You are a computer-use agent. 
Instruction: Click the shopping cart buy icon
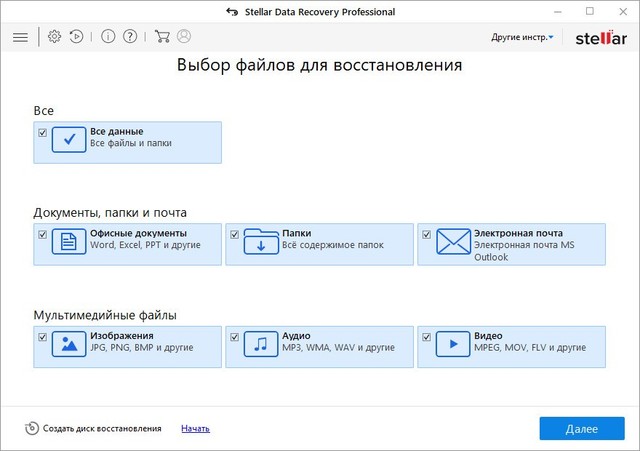(x=162, y=37)
